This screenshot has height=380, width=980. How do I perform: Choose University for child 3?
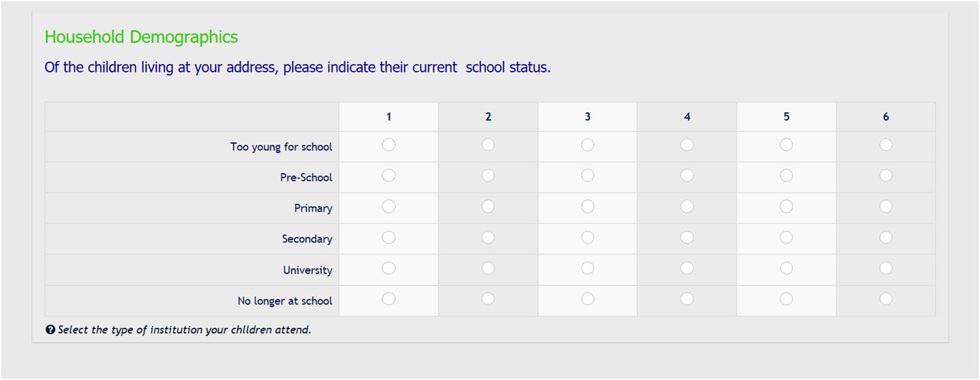pos(588,268)
